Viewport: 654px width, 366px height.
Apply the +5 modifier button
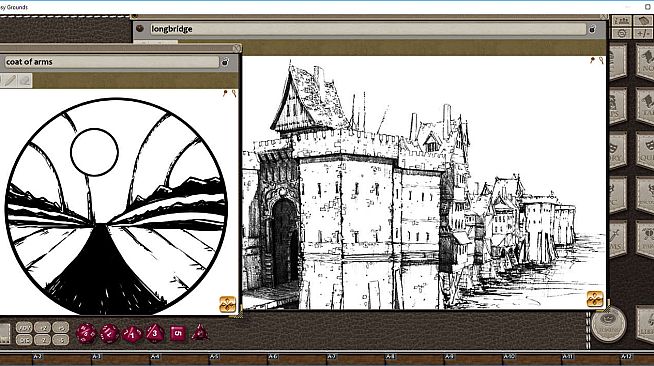60,328
